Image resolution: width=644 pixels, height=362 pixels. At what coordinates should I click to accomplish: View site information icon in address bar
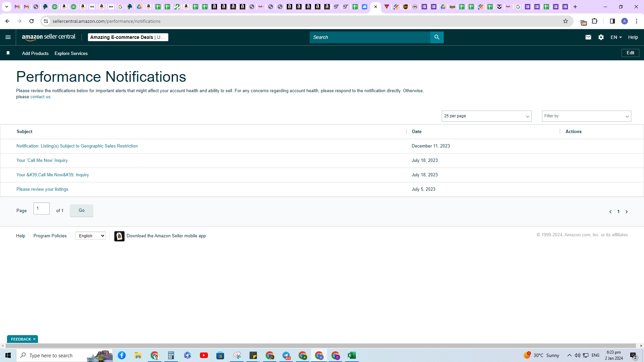46,21
